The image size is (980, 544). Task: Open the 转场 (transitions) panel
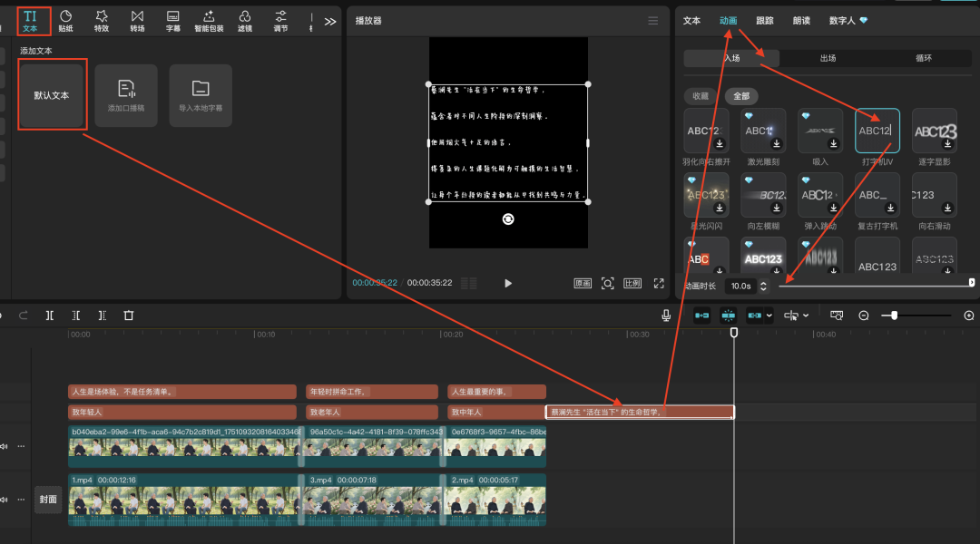(x=137, y=20)
